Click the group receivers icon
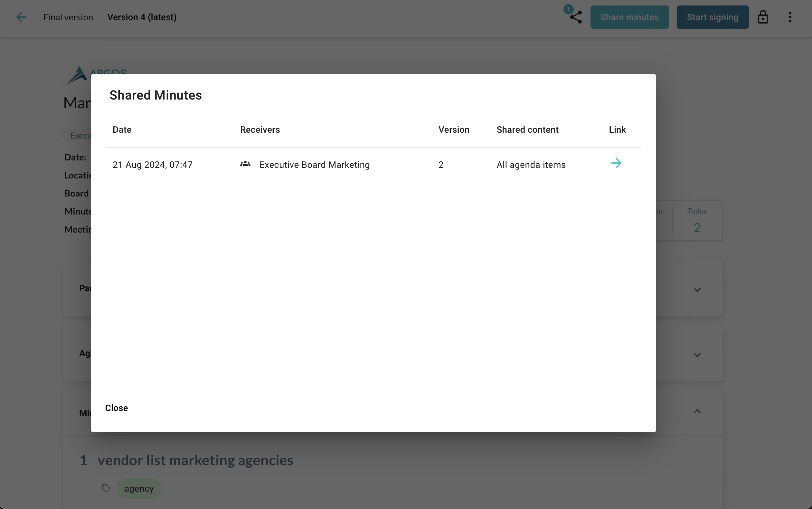812x509 pixels. (245, 164)
